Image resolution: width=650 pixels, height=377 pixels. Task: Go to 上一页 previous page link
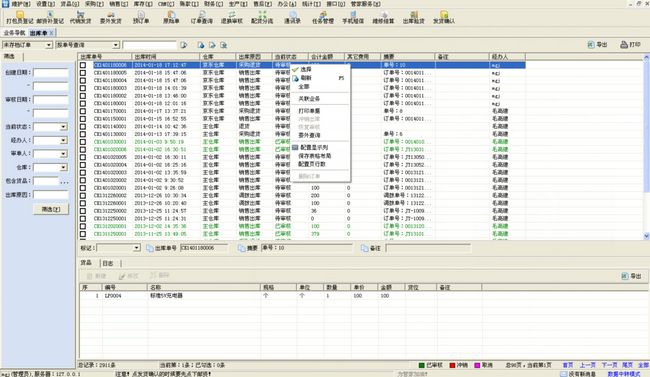587,365
